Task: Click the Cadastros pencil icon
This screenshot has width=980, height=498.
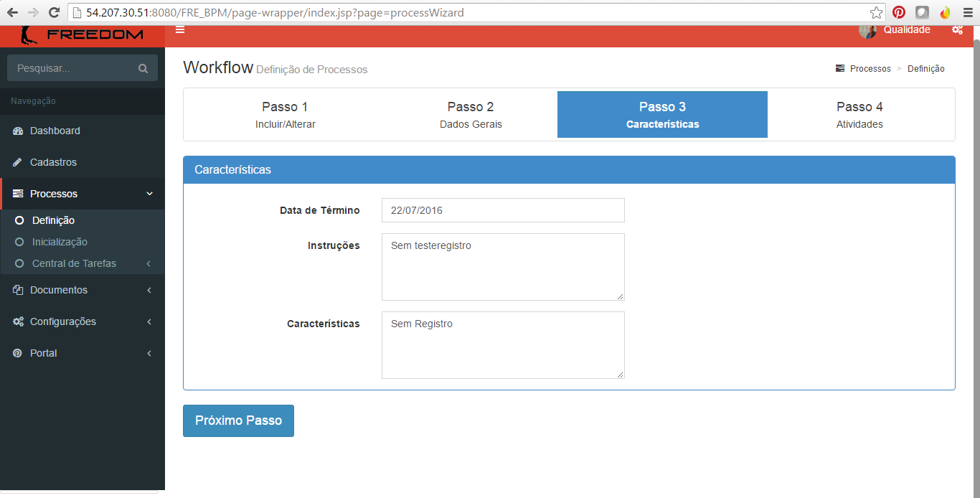Action: 18,162
